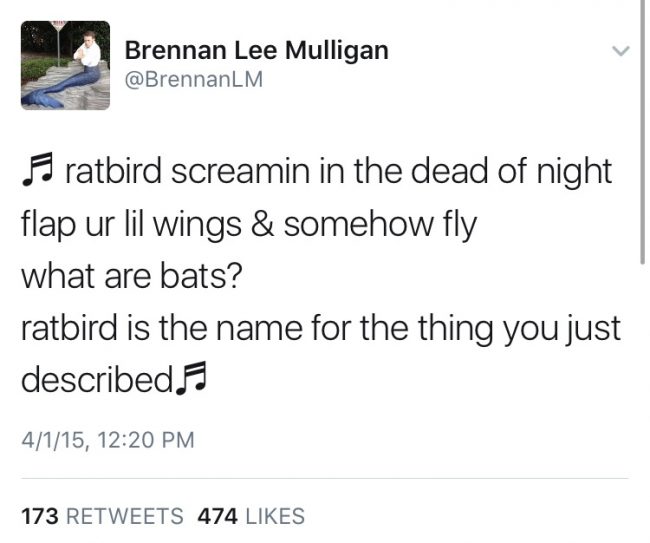
Task: Select the word 'described' in the tweet
Action: 97,378
